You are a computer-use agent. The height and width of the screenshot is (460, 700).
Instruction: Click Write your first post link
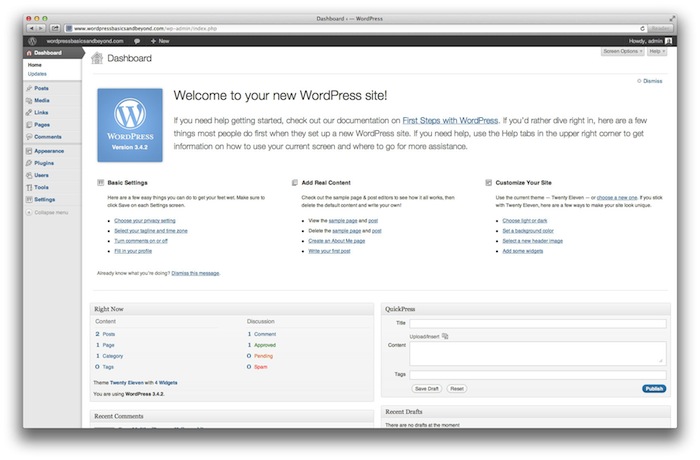[329, 251]
